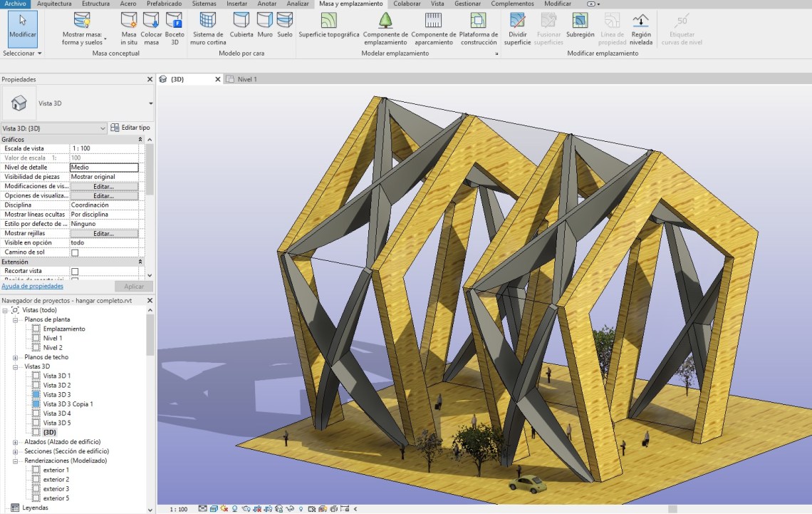This screenshot has width=812, height=514.
Task: Click the Editar tipo button
Action: [130, 128]
